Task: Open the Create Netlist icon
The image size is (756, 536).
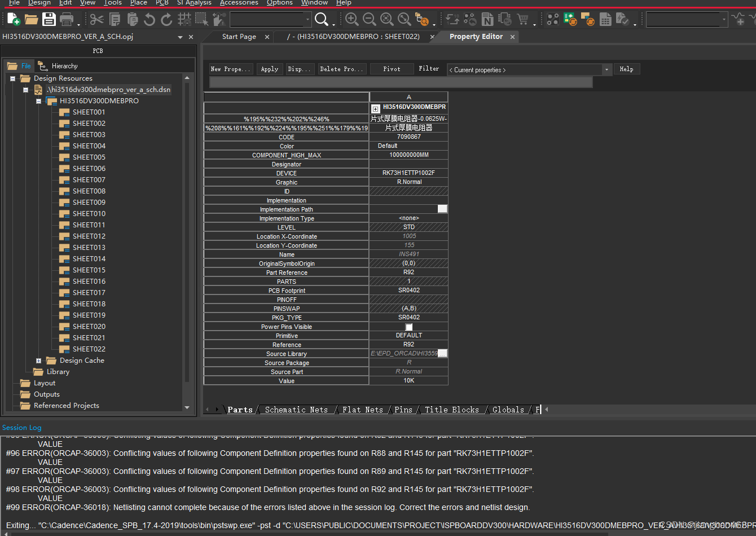Action: click(487, 19)
